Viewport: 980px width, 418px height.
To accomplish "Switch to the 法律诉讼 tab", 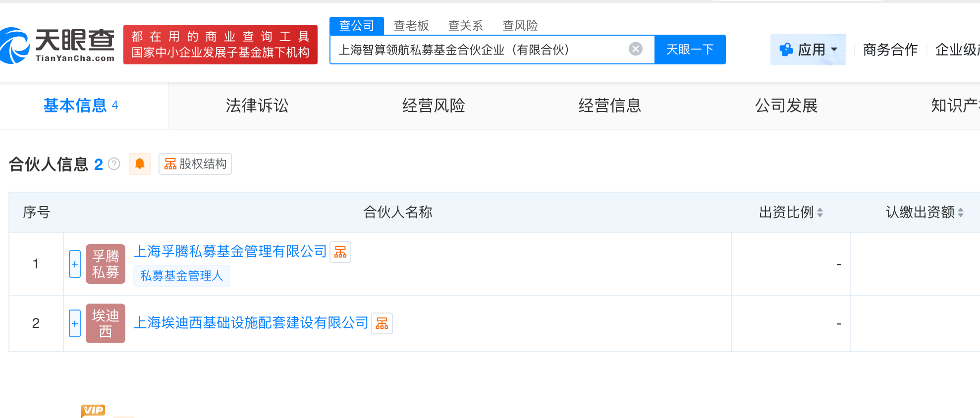I will 257,105.
